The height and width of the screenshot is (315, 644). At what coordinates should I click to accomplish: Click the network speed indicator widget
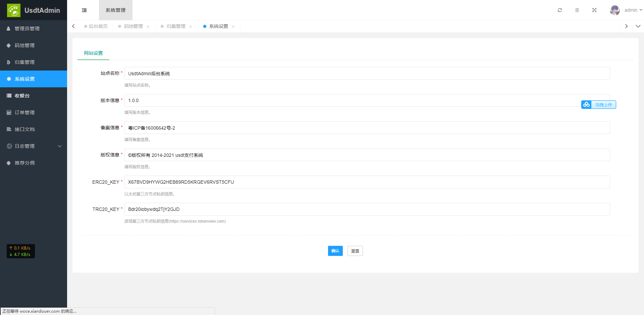pyautogui.click(x=21, y=251)
